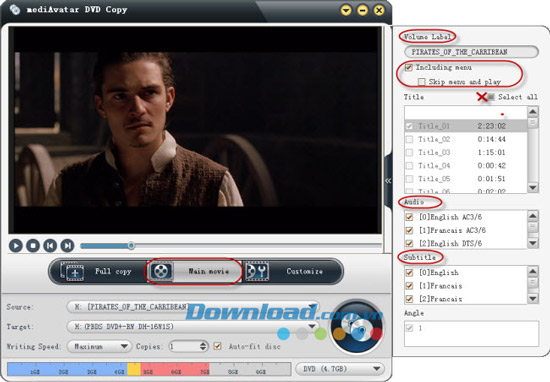
Task: Click the video preview seek slider handle
Action: (x=131, y=246)
